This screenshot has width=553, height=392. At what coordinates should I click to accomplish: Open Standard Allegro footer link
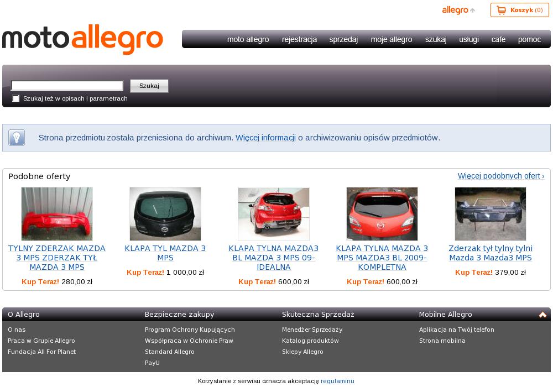170,352
